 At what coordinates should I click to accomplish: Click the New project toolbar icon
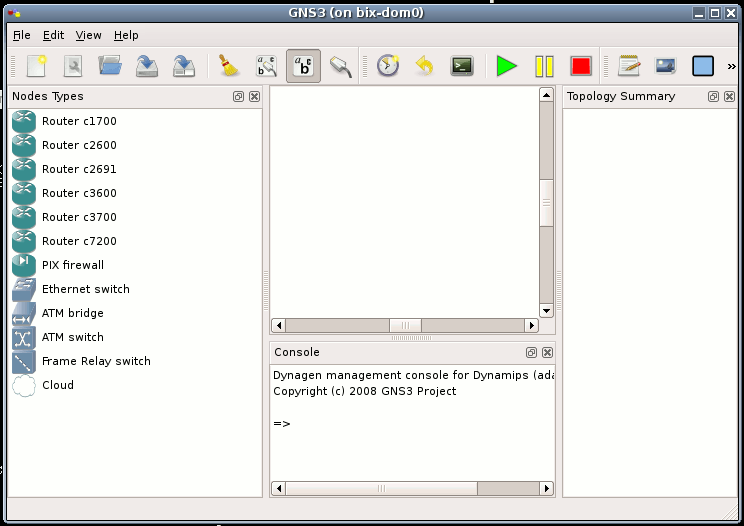pyautogui.click(x=37, y=66)
